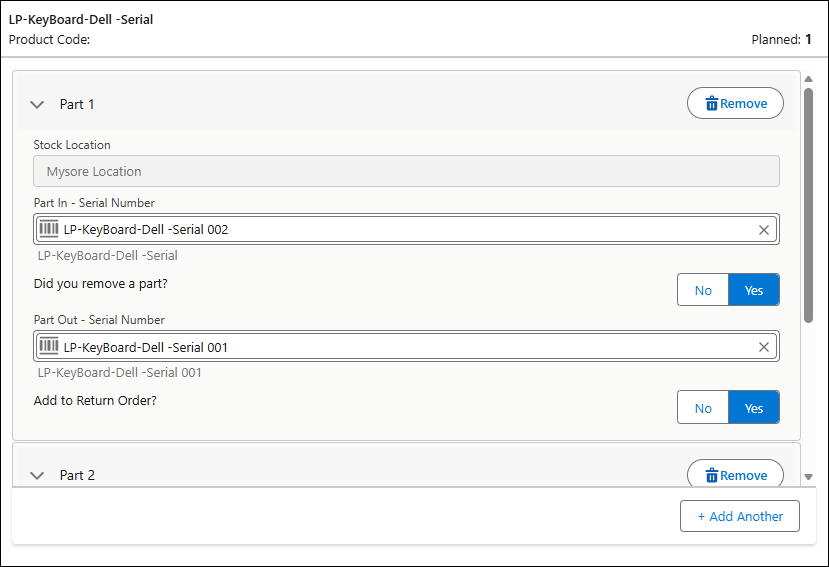Select Yes for Add to Return Order
Viewport: 829px width, 567px height.
click(753, 407)
